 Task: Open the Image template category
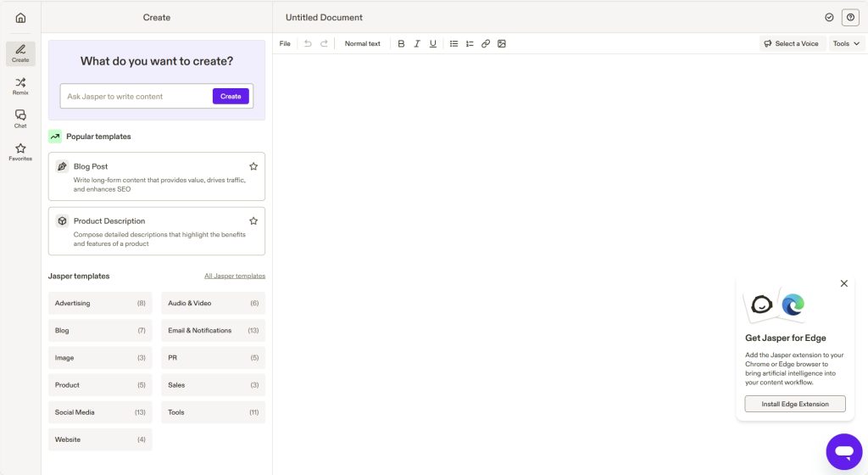pyautogui.click(x=100, y=358)
